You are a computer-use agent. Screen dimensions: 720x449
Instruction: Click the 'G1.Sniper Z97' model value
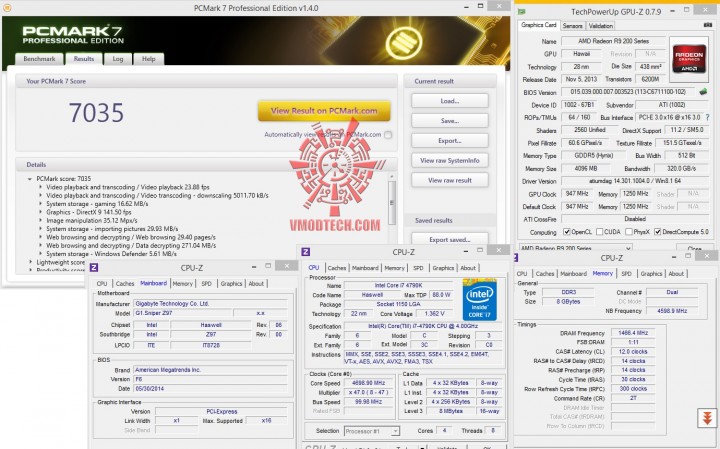click(x=183, y=313)
